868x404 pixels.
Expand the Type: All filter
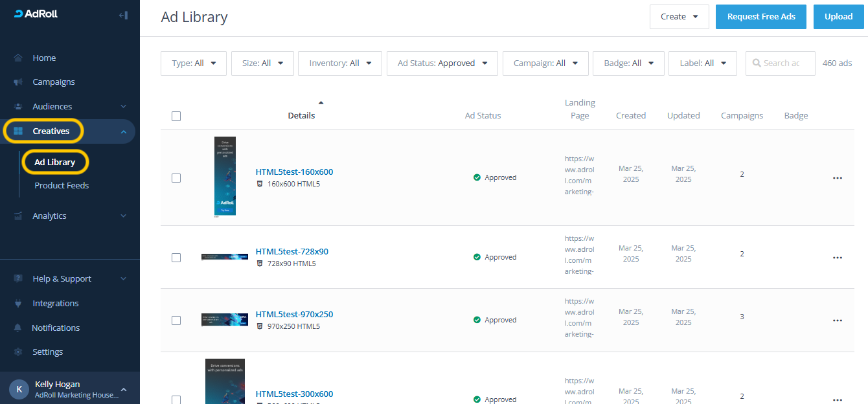193,63
